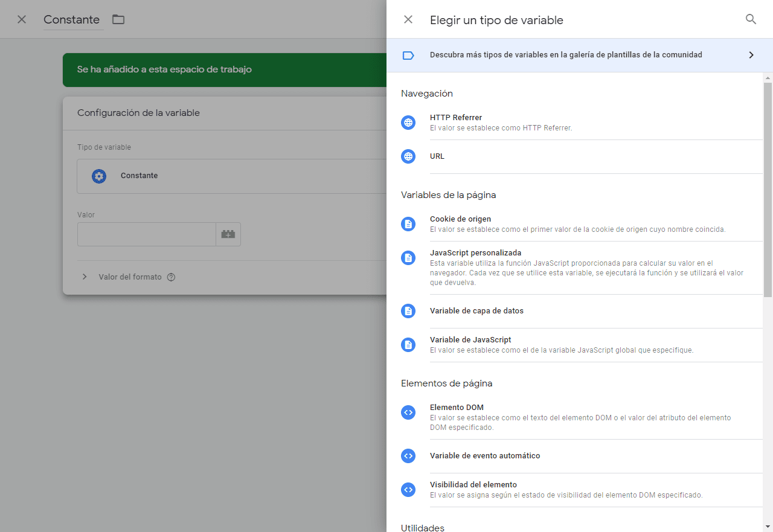Screen dimensions: 773x532
Task: Open the community template gallery chevron
Action: point(751,54)
